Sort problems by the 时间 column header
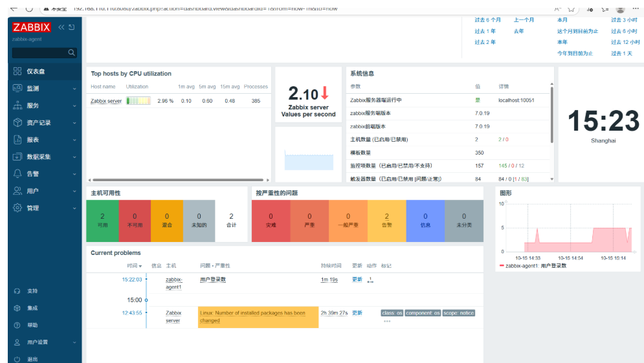Screen dimensions: 644x363 coord(135,266)
